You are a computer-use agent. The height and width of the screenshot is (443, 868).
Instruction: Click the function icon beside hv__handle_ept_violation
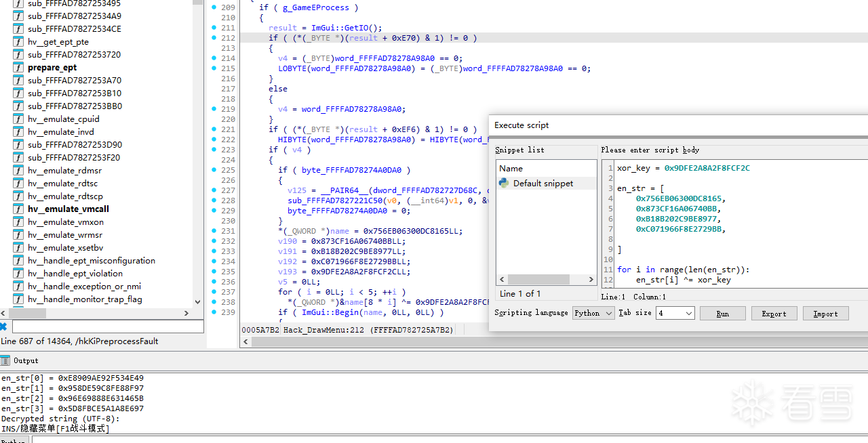tap(18, 274)
